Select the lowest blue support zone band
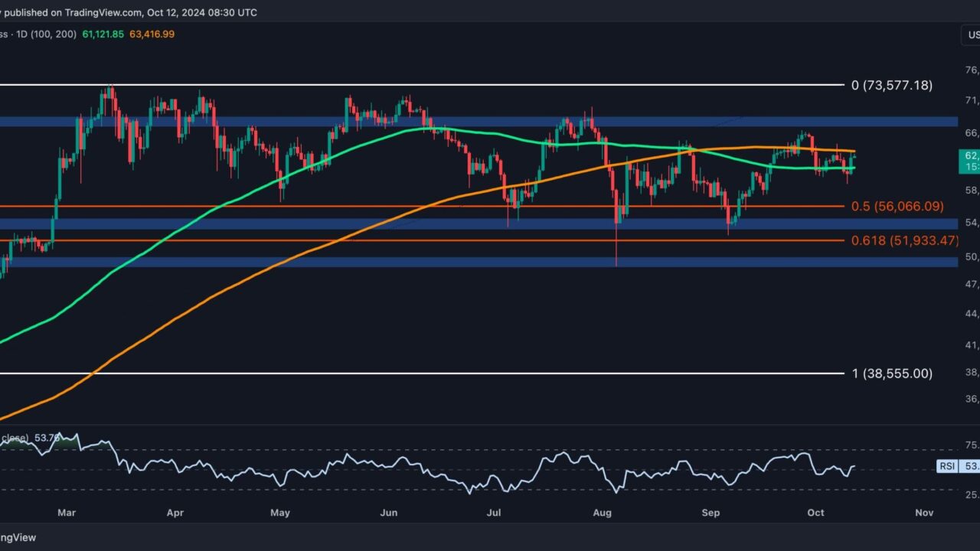980x551 pixels. click(479, 262)
